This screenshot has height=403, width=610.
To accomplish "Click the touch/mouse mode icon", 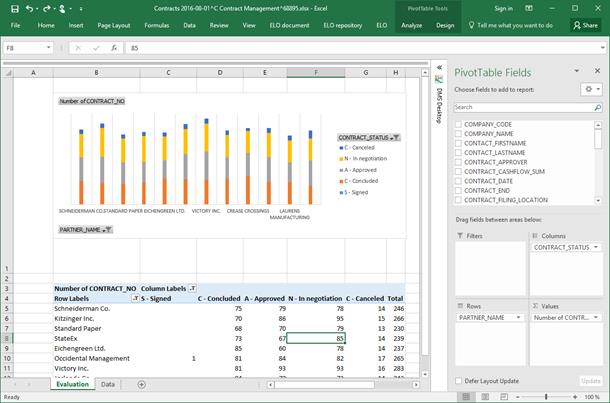I will pos(62,9).
